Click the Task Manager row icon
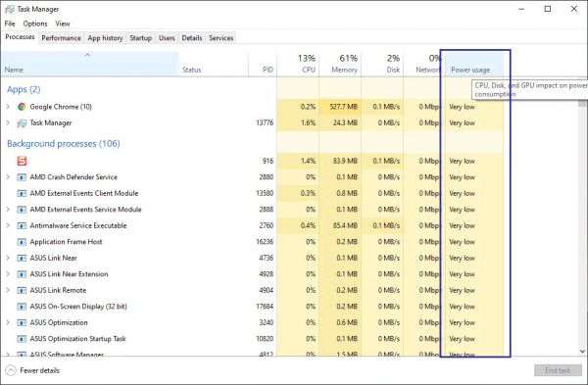Screen dimensions: 588x385 [x=22, y=123]
